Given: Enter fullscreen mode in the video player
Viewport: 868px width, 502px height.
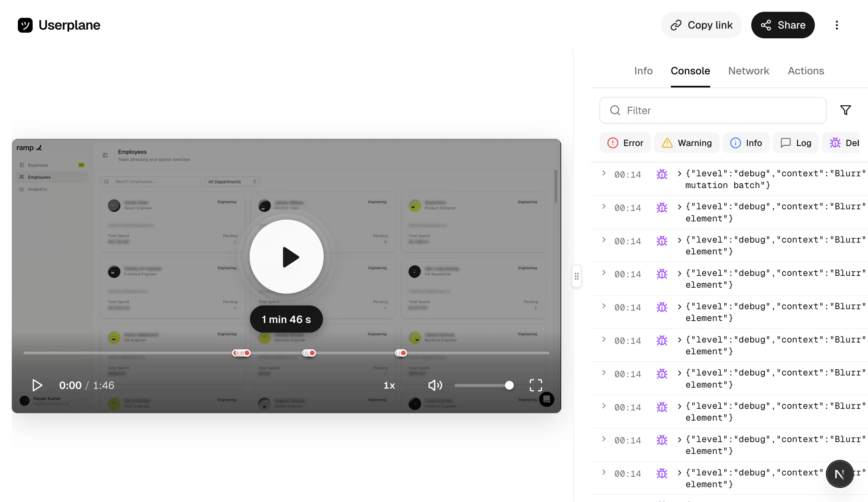Looking at the screenshot, I should click(x=536, y=385).
